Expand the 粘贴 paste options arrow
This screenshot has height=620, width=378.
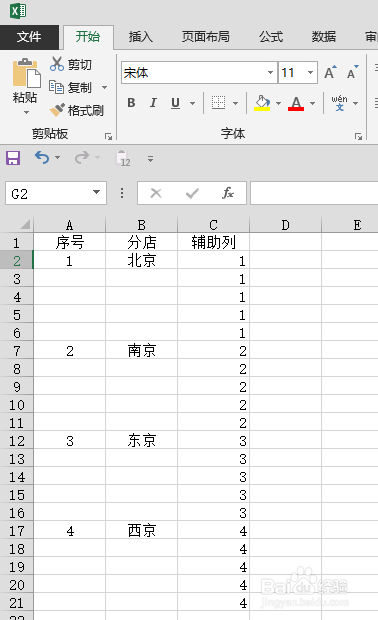click(26, 113)
